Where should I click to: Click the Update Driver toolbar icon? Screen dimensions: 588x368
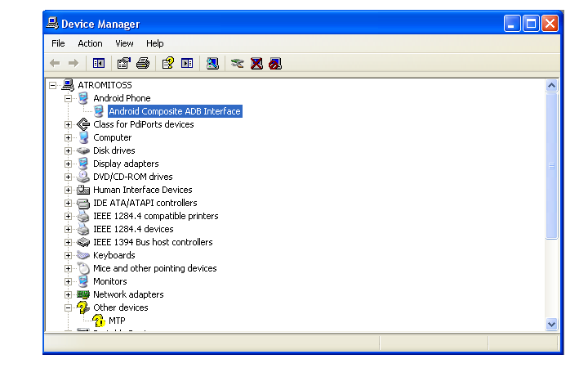tap(237, 63)
